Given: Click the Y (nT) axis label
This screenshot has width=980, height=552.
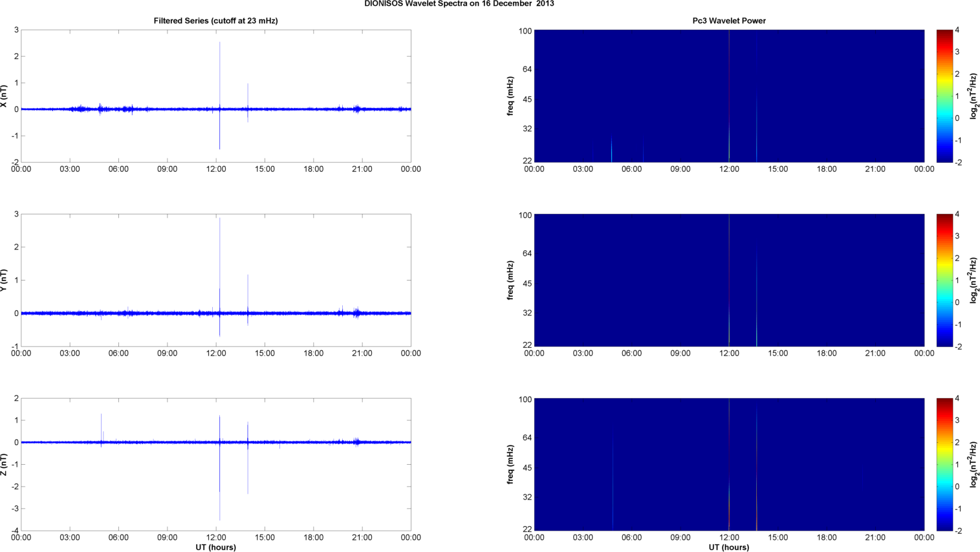Looking at the screenshot, I should [4, 280].
